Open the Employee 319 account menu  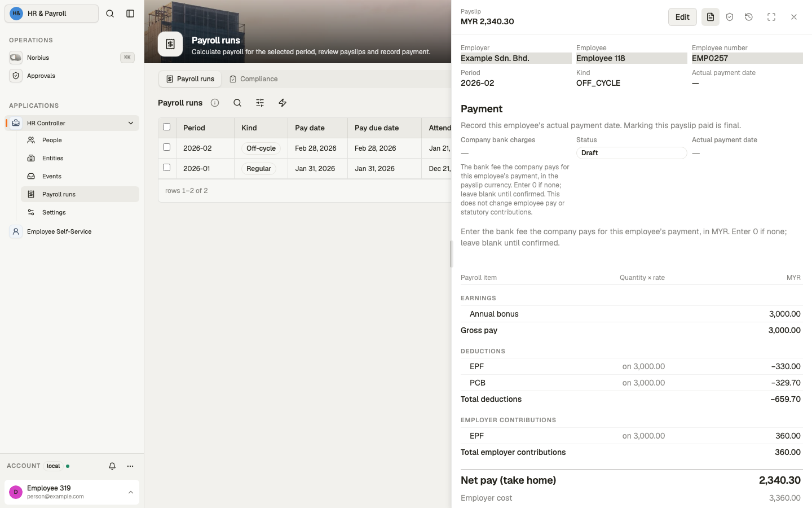(x=72, y=492)
